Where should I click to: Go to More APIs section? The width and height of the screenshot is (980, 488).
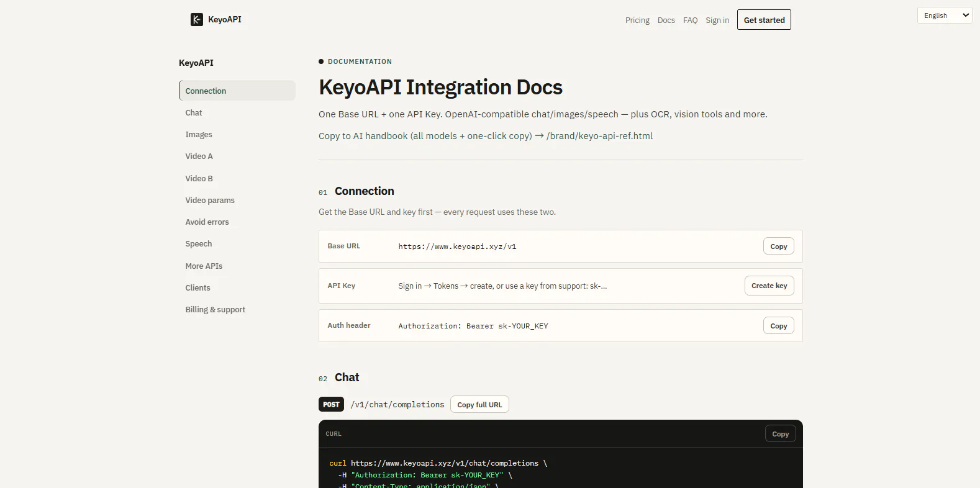tap(237, 266)
